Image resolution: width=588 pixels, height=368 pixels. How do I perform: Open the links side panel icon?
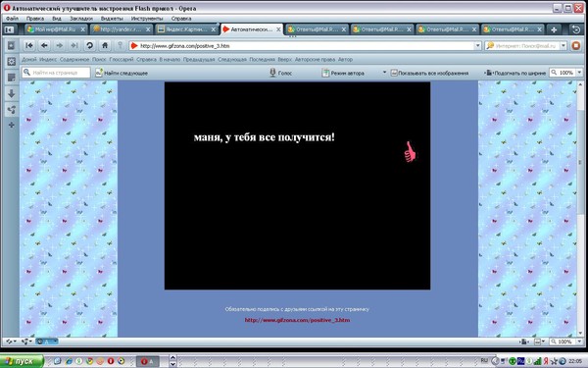pos(11,110)
